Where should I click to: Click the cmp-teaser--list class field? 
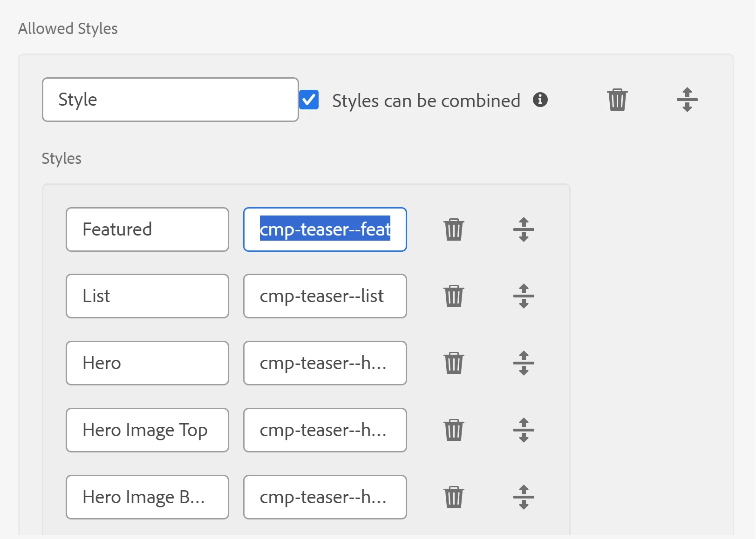tap(325, 296)
